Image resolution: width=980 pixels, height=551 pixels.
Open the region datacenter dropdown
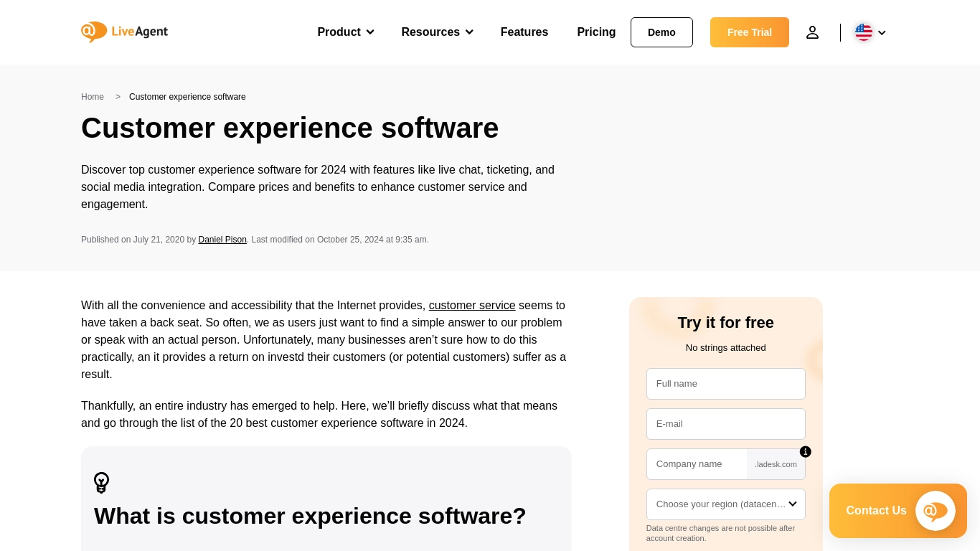pos(725,504)
